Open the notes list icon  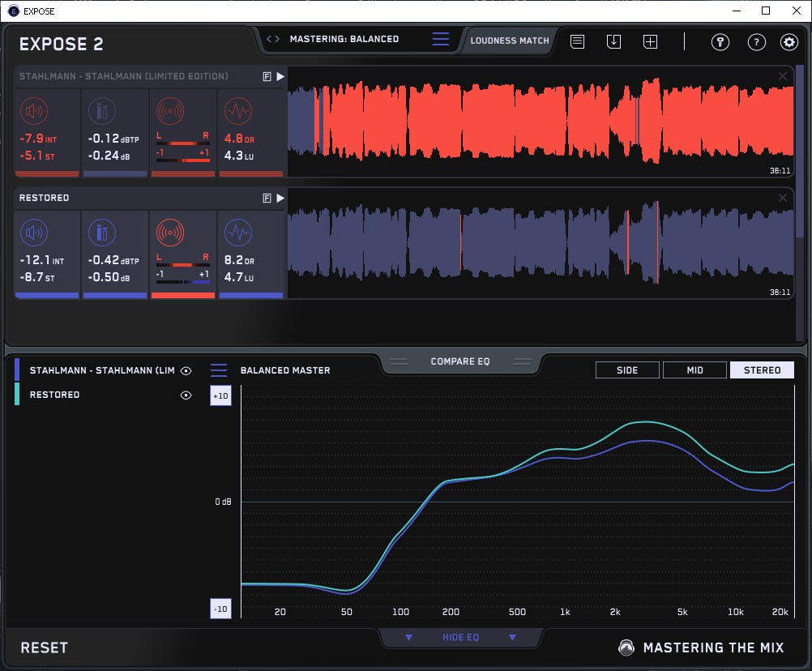(x=577, y=41)
